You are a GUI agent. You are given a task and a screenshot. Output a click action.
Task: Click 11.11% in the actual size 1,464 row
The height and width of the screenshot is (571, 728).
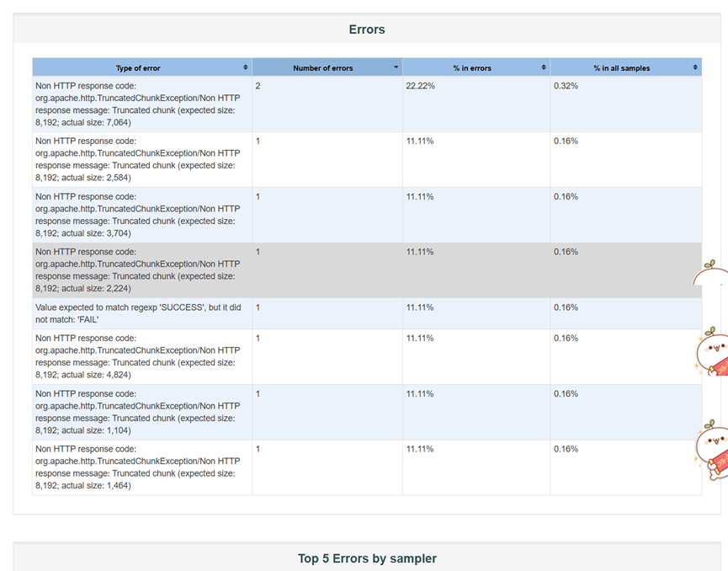tap(420, 449)
